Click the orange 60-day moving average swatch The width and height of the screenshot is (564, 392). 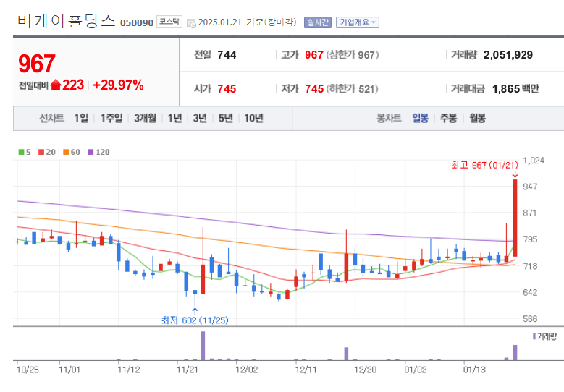[66, 152]
